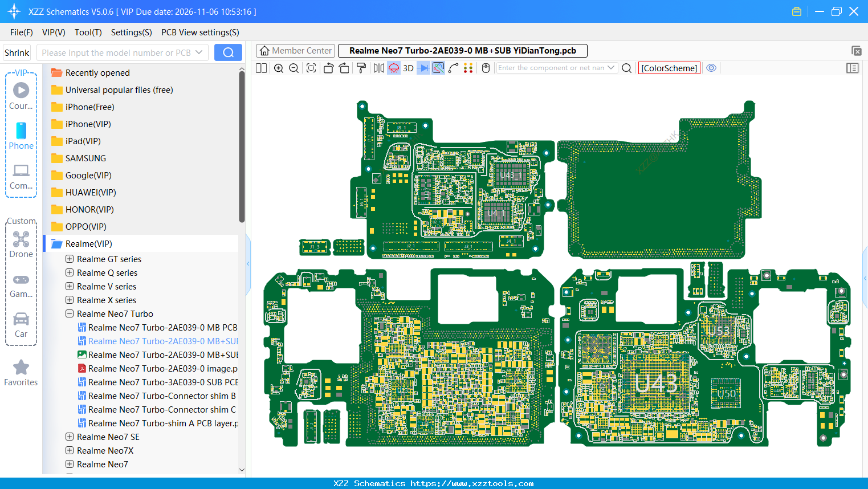This screenshot has height=489, width=868.
Task: Collapse the Realme Neo7 Turbo node
Action: (70, 313)
